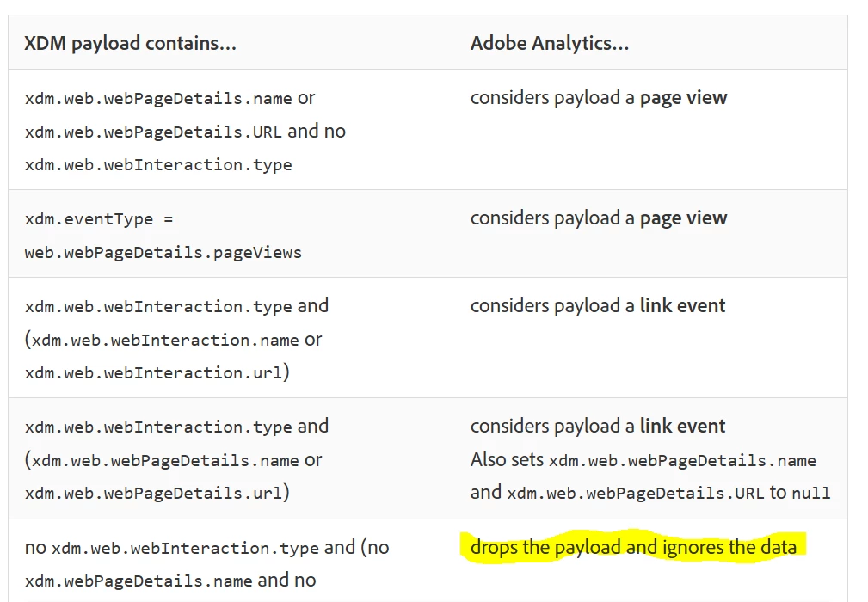
Task: Click the code xdm.web.webPageDetails.name in first row
Action: tap(158, 99)
